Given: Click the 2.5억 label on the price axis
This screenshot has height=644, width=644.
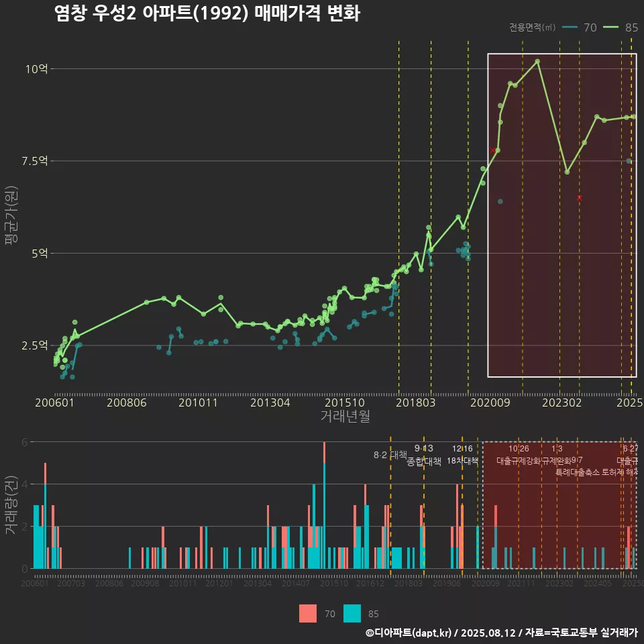Looking at the screenshot, I should tap(34, 345).
